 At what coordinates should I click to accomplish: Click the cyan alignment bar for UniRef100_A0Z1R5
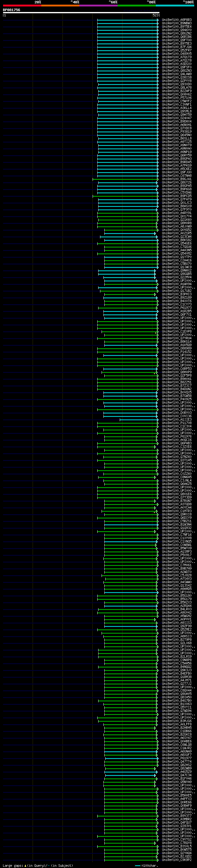130,233
